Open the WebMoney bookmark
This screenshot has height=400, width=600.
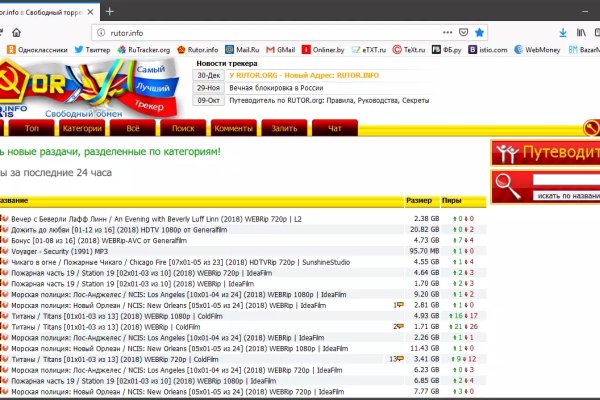click(x=534, y=48)
